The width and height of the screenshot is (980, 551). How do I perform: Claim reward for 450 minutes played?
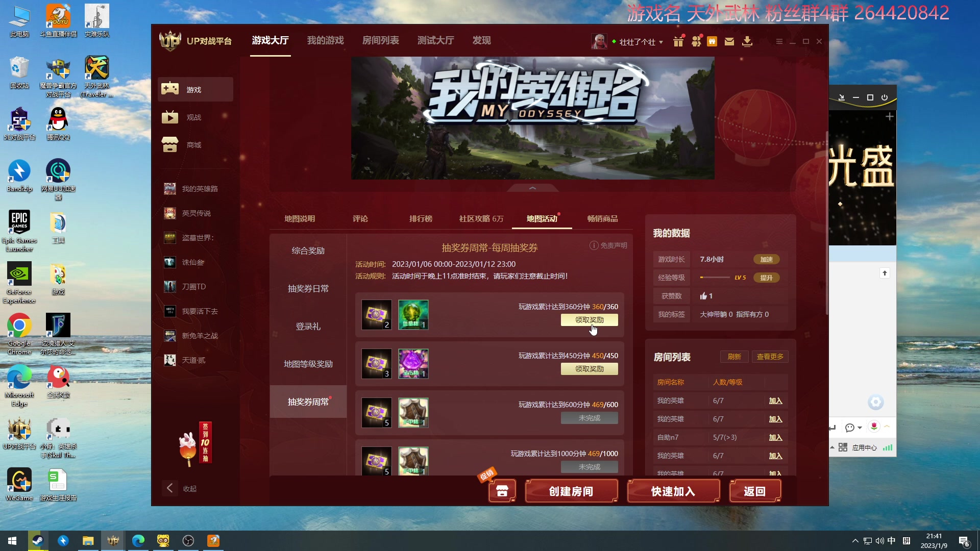click(x=589, y=369)
